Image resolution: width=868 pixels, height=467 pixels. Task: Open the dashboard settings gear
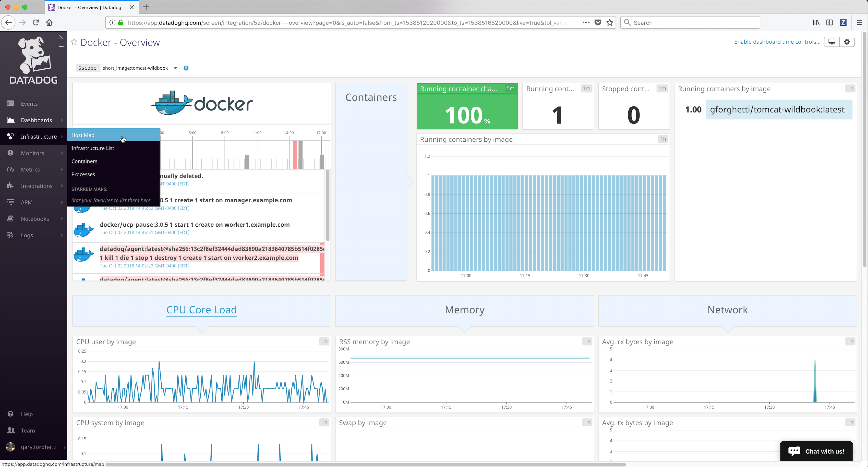click(847, 42)
